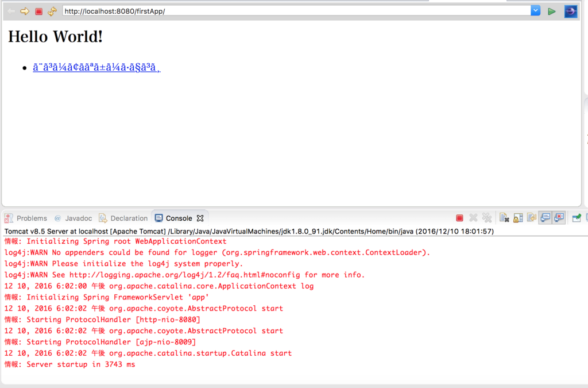Refresh the firstApp page
The width and height of the screenshot is (588, 388).
(x=52, y=11)
